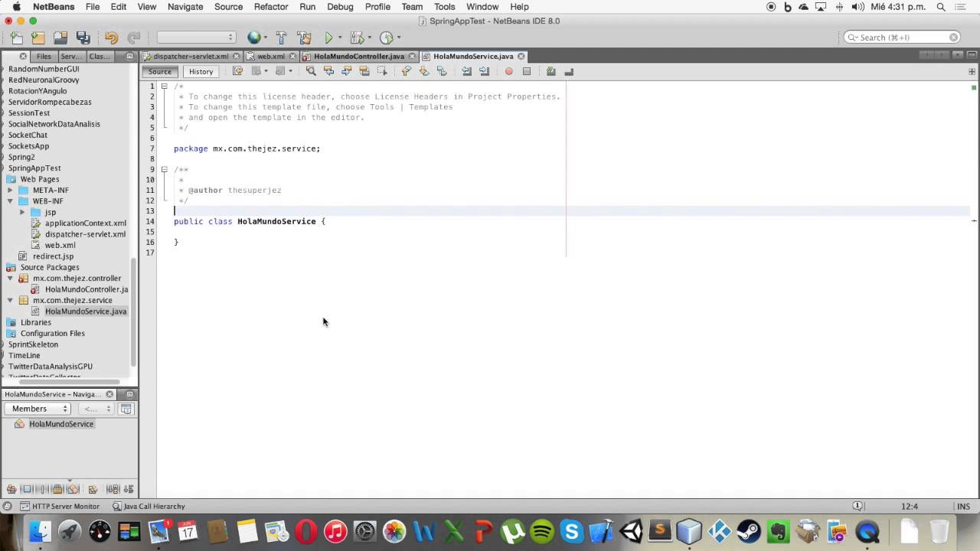Collapse mx.com.thejez.controller package
This screenshot has width=980, height=551.
coord(10,279)
